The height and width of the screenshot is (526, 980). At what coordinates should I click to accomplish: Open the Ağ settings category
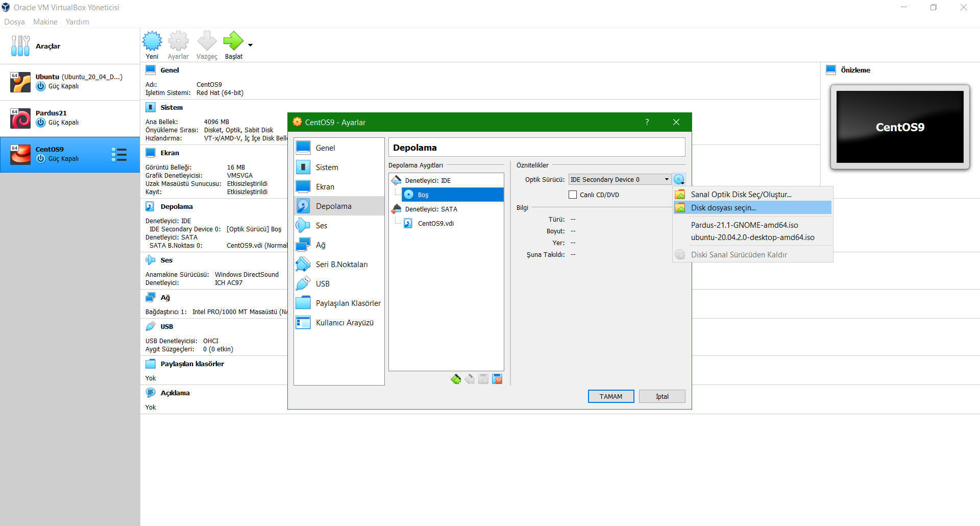tap(339, 245)
